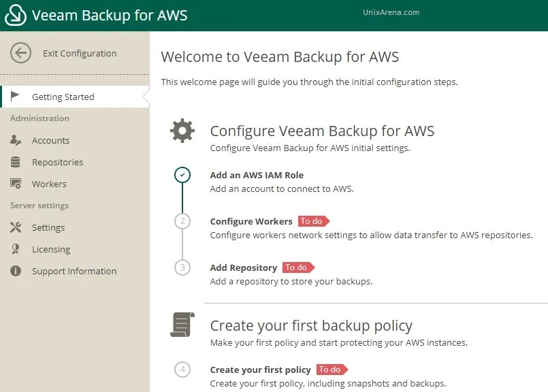Click the scroll icon next to backup policy
The height and width of the screenshot is (392, 548).
182,325
